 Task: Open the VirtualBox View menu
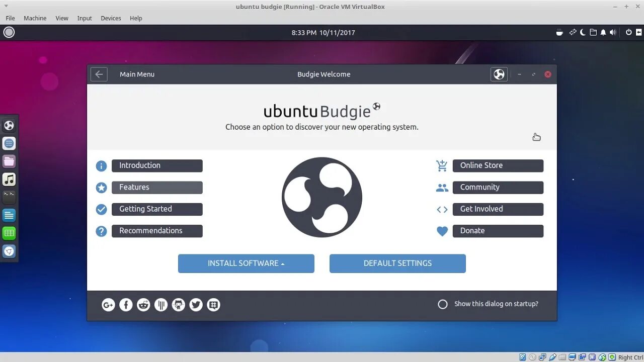(x=62, y=18)
